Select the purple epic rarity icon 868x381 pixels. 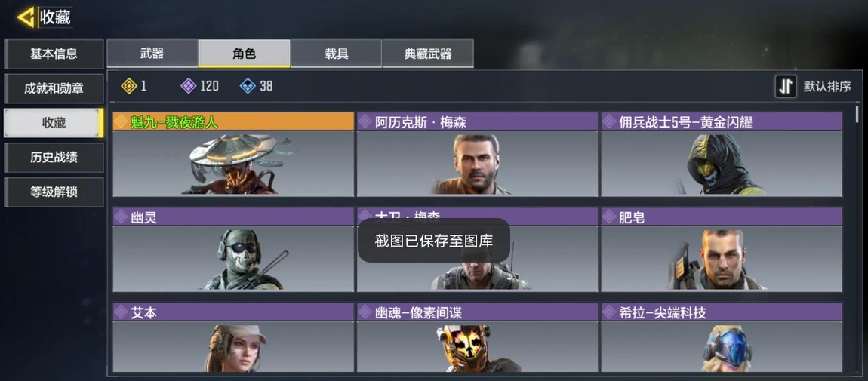[x=189, y=86]
